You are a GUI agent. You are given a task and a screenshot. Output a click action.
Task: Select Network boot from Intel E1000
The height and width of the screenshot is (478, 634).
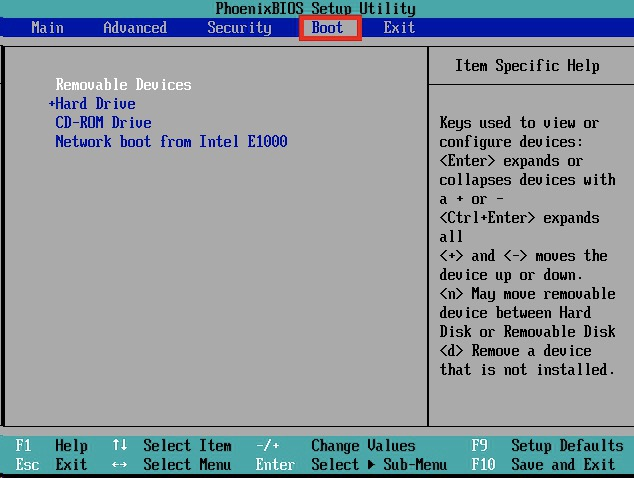pos(171,141)
